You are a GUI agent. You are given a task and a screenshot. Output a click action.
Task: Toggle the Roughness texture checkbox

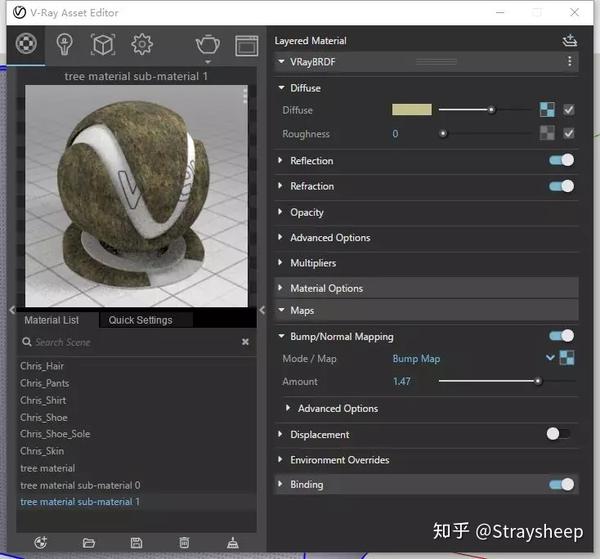[569, 134]
